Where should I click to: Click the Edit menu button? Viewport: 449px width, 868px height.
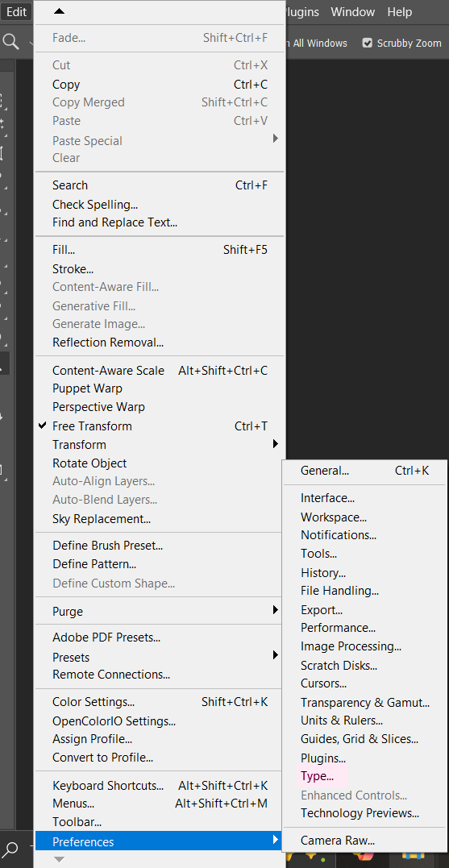(17, 11)
